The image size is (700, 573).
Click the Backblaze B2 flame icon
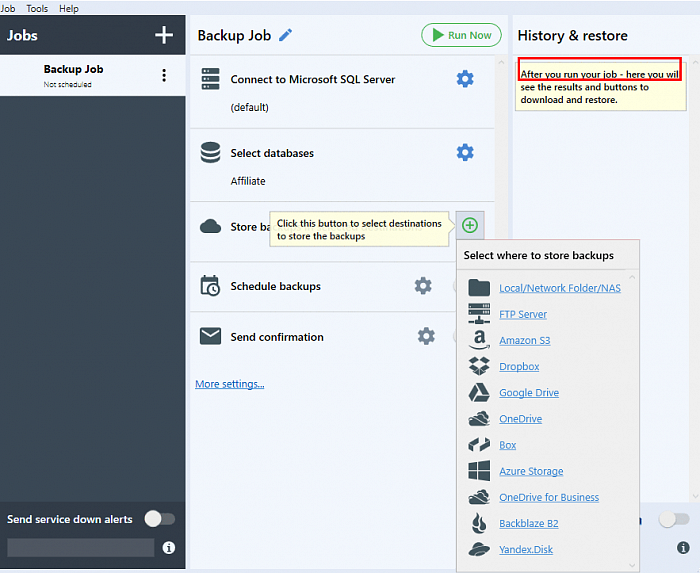pyautogui.click(x=479, y=523)
